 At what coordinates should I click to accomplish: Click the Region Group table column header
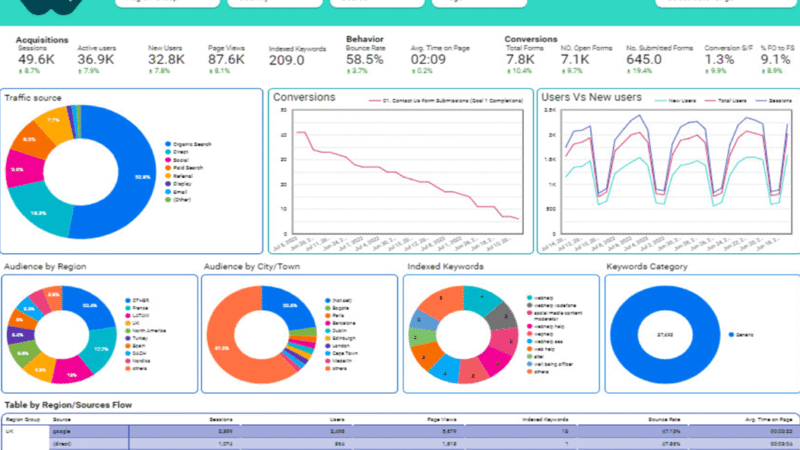tap(22, 420)
